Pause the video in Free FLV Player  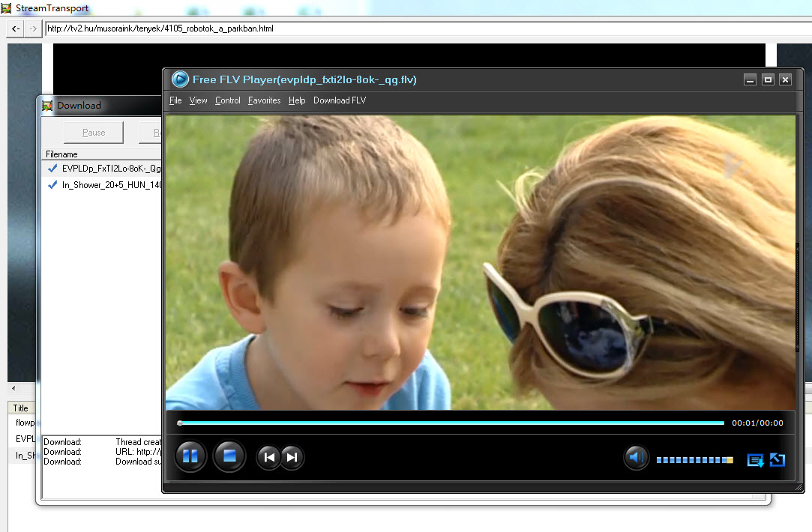[x=190, y=456]
